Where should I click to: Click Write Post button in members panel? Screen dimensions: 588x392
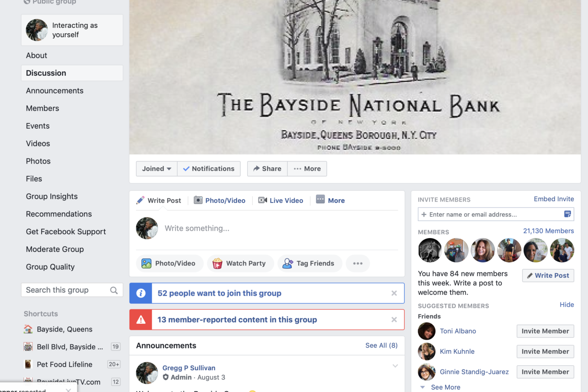(x=548, y=276)
